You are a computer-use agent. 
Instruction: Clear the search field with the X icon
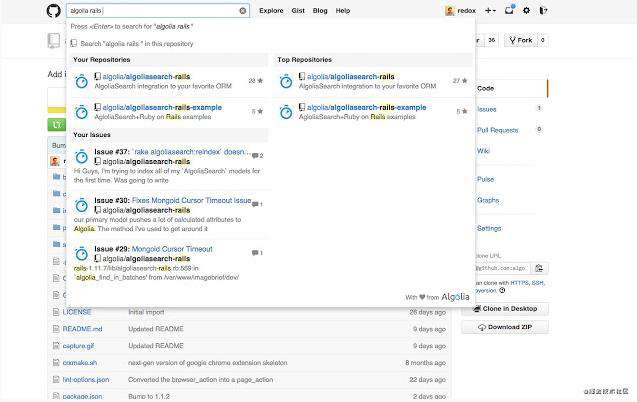pyautogui.click(x=243, y=11)
